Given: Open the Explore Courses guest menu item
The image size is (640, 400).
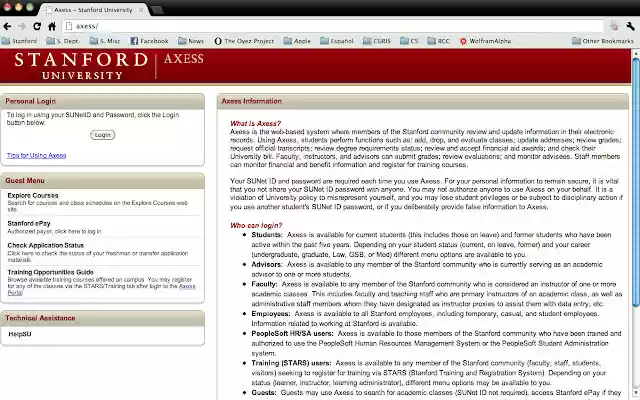Looking at the screenshot, I should (x=33, y=196).
